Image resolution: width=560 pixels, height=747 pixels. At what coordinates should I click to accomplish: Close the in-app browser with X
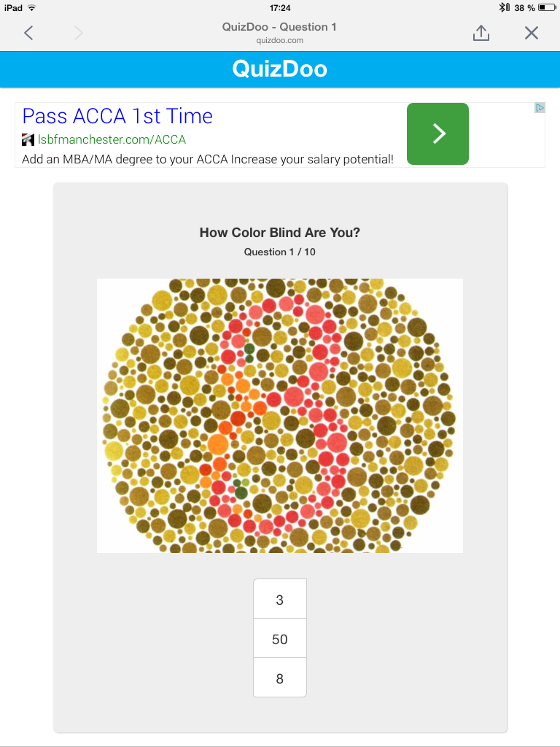coord(532,33)
